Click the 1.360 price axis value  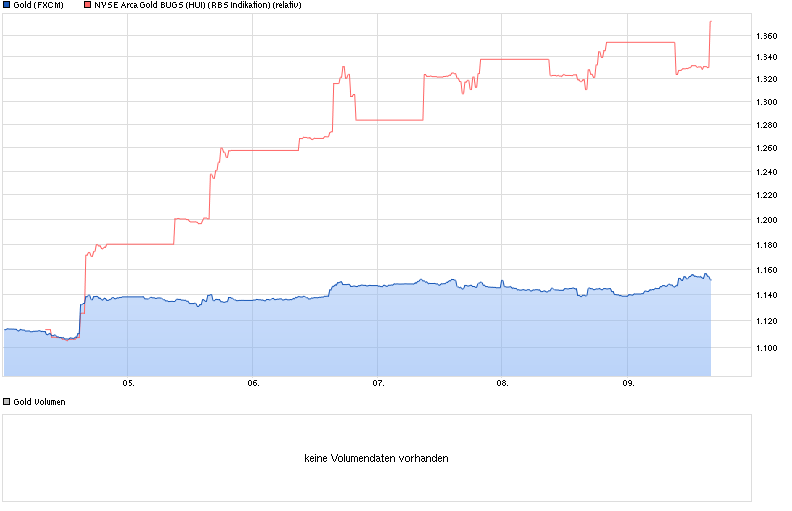point(767,36)
